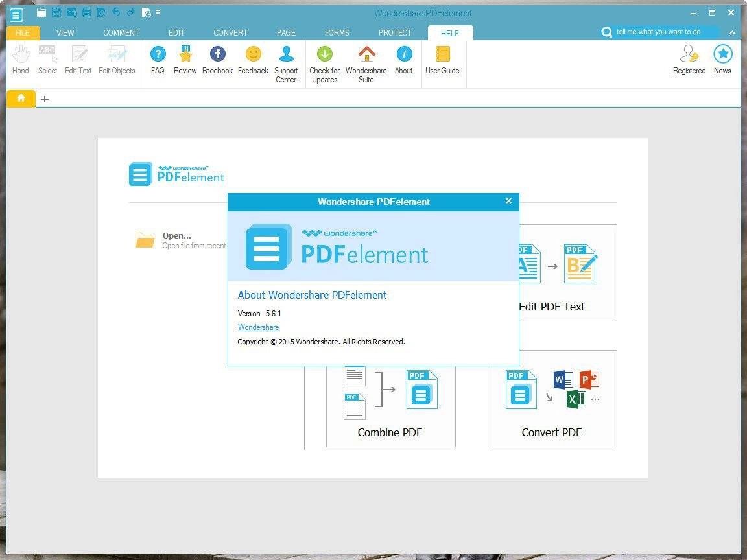Switch to the FORMS tab
Screen dimensions: 747x560
(x=337, y=33)
